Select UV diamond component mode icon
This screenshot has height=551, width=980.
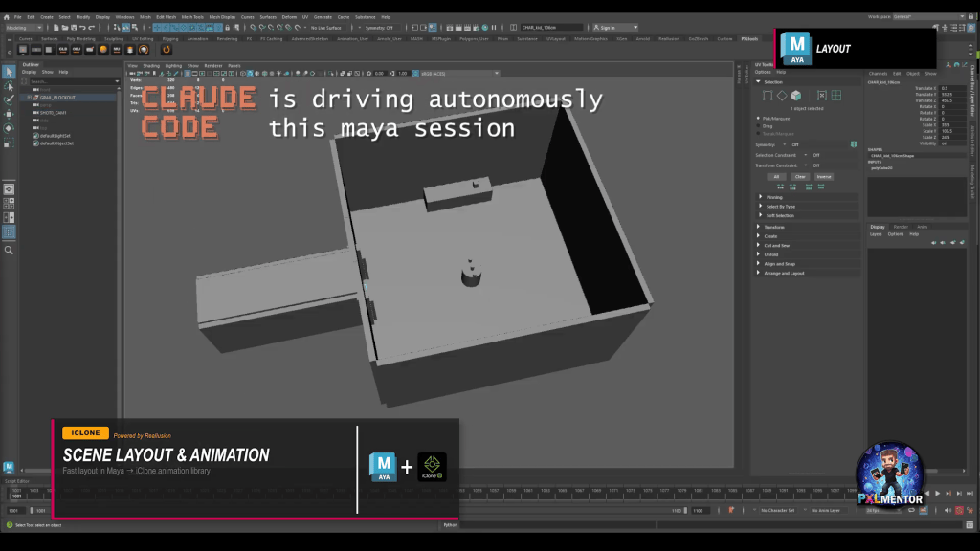coord(782,96)
